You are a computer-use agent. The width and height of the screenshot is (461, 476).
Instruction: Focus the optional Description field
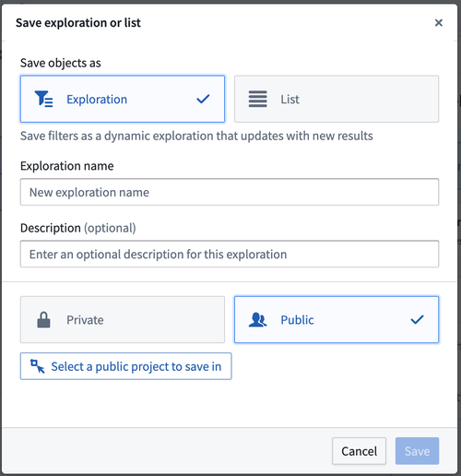pos(230,255)
